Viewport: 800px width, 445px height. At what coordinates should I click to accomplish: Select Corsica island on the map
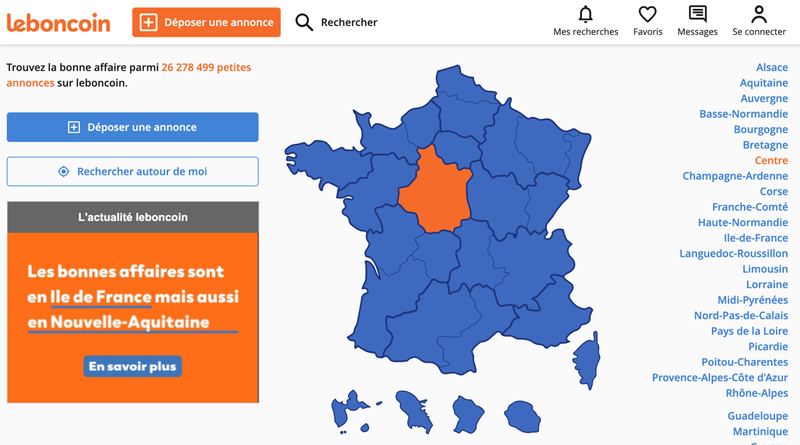(587, 360)
